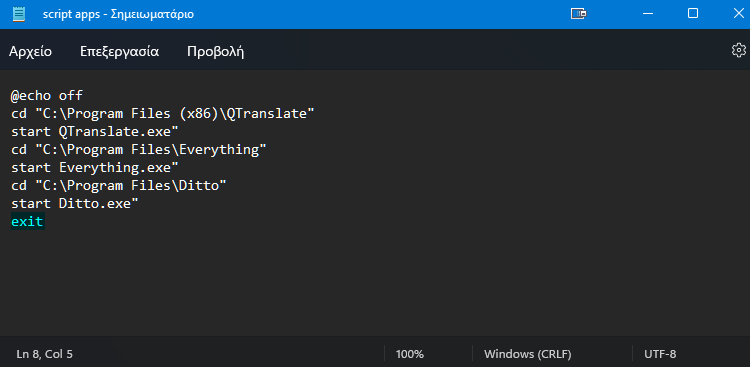Screen dimensions: 750x367
Task: Click on the cd Everything path line
Action: click(139, 150)
